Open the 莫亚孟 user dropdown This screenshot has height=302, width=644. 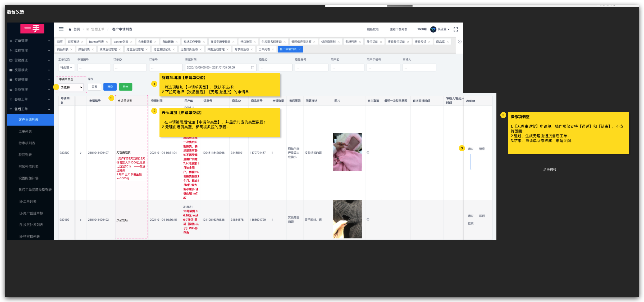click(x=444, y=29)
